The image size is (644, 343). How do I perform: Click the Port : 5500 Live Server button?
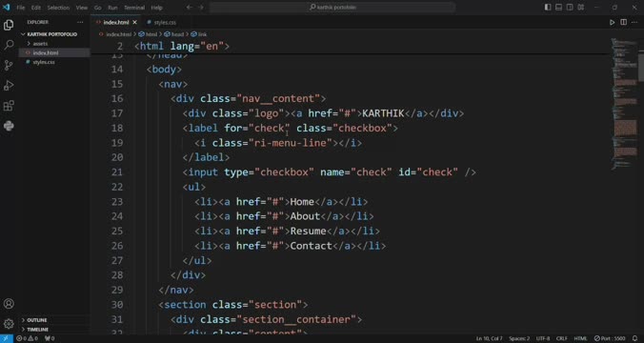(610, 338)
